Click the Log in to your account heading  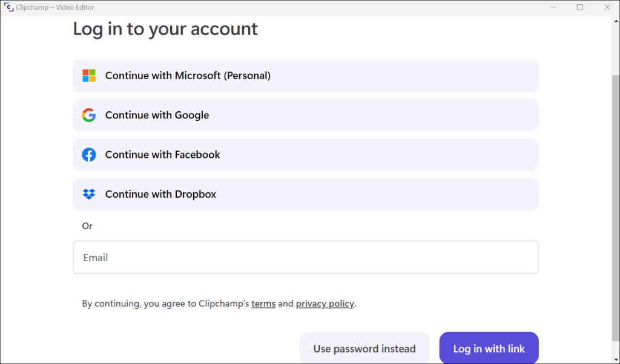pos(165,29)
